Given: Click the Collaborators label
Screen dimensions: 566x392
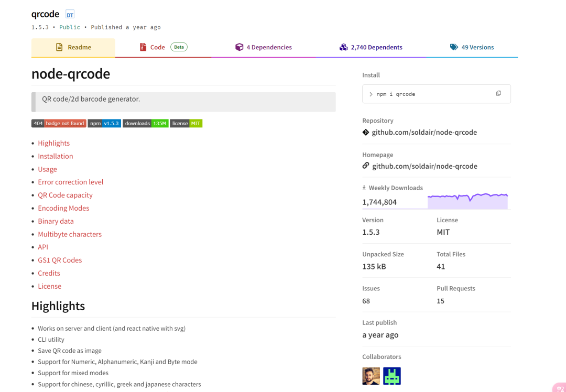Looking at the screenshot, I should (x=382, y=357).
